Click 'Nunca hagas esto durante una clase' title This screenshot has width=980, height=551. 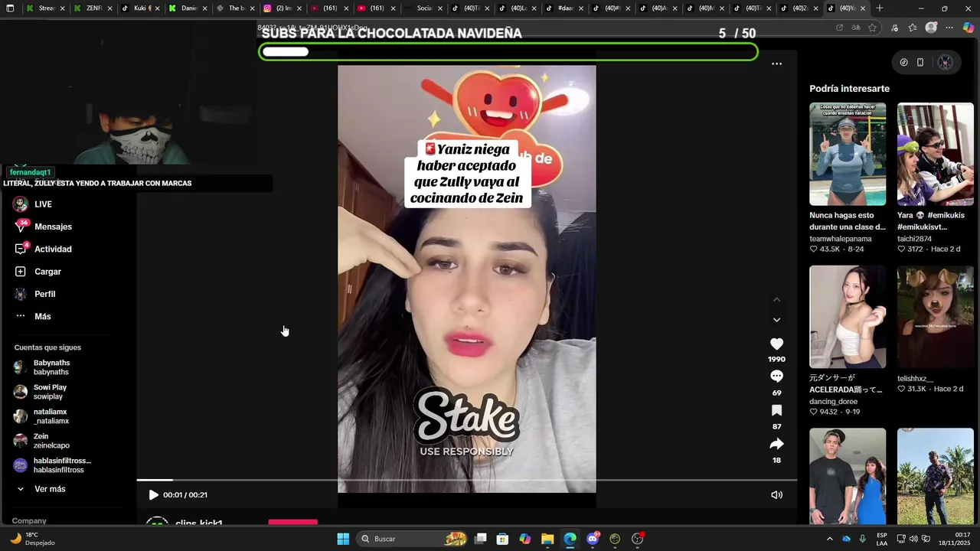coord(848,221)
